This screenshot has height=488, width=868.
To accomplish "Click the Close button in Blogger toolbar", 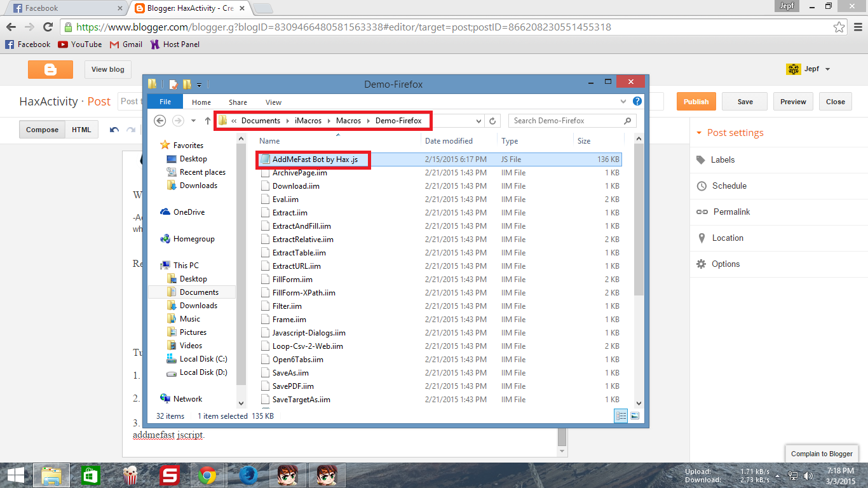I will (x=836, y=102).
